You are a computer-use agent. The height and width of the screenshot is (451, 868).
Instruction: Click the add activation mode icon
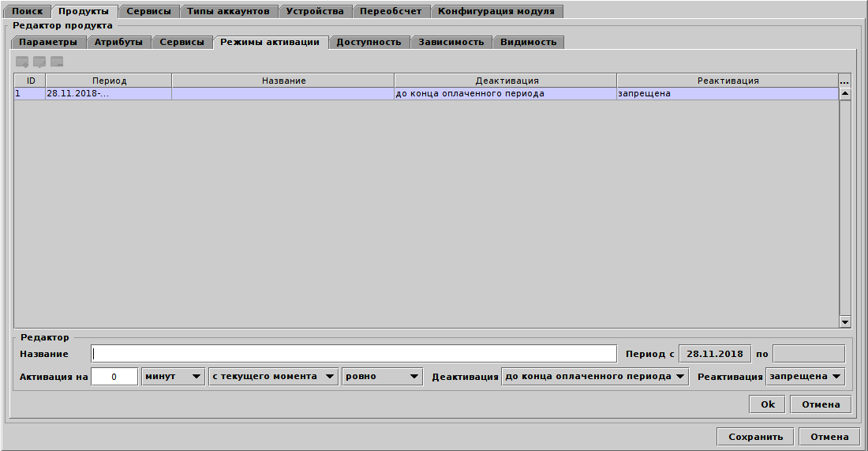(22, 62)
